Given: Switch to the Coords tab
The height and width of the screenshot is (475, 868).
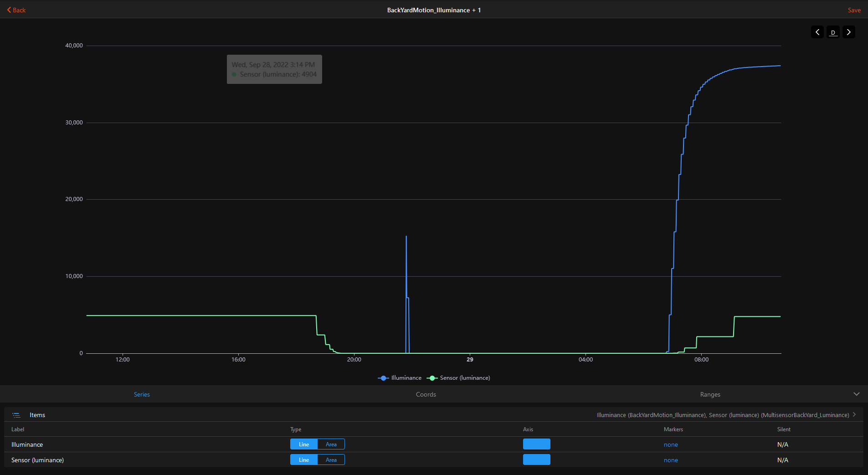Looking at the screenshot, I should click(426, 394).
